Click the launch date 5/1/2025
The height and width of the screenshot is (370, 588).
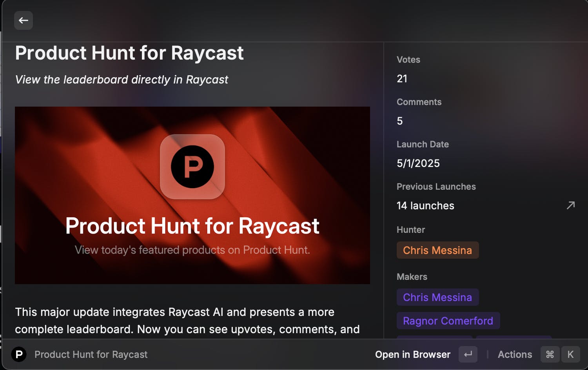[x=418, y=163]
